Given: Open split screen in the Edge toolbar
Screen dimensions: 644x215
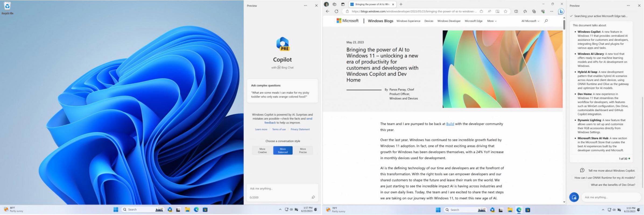Looking at the screenshot, I should 516,11.
